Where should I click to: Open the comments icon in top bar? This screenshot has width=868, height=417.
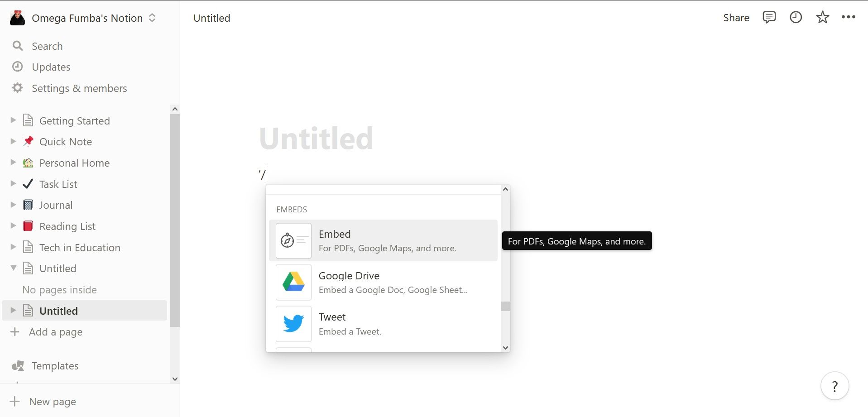[x=769, y=18]
